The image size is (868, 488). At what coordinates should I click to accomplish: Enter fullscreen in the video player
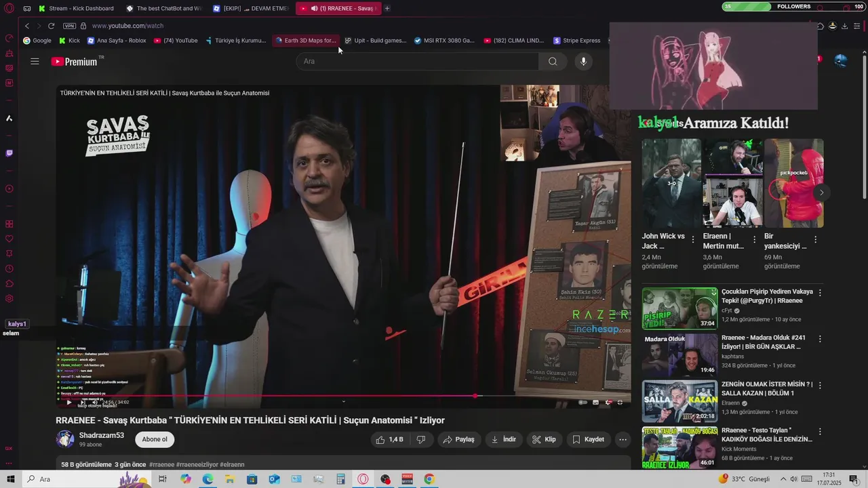click(x=620, y=402)
